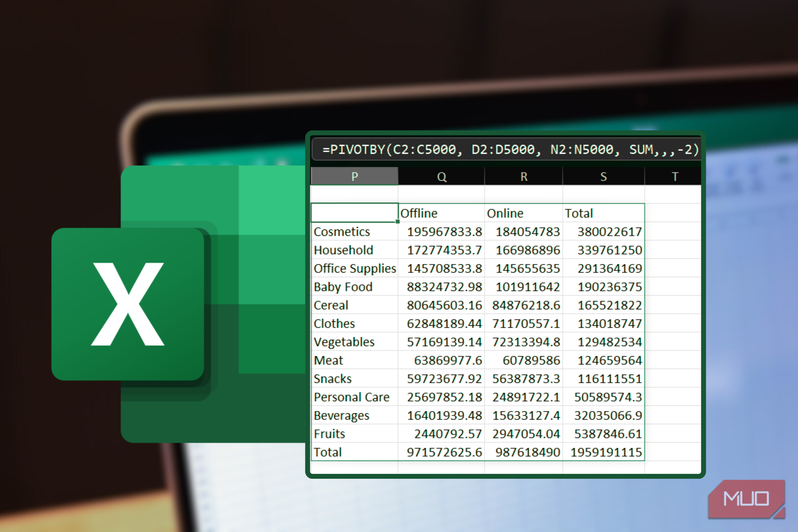Click the active blank cell above Cosmetics
The image size is (798, 532).
coord(353,213)
